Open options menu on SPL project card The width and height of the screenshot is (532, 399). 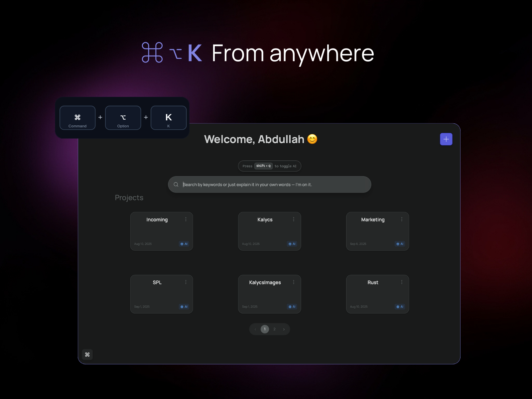pos(186,282)
